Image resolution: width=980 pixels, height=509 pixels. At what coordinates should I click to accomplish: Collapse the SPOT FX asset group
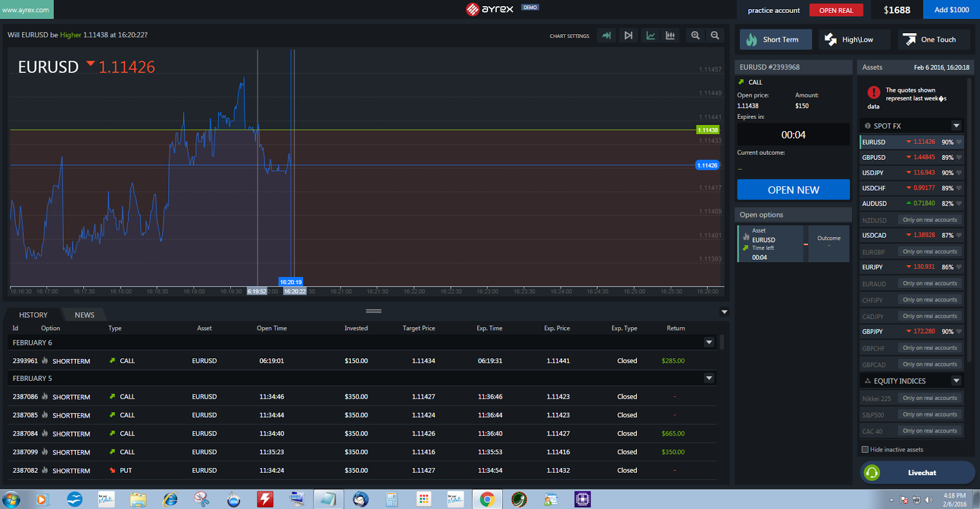tap(956, 126)
